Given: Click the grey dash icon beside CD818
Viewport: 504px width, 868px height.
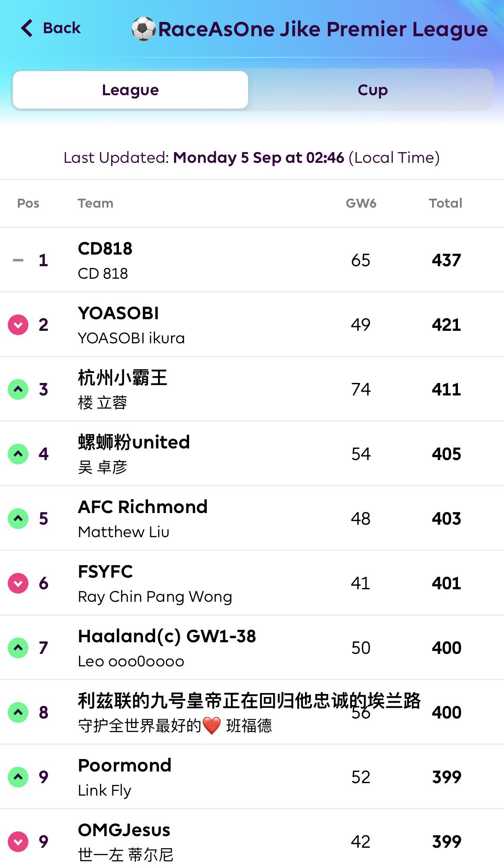Looking at the screenshot, I should (18, 260).
